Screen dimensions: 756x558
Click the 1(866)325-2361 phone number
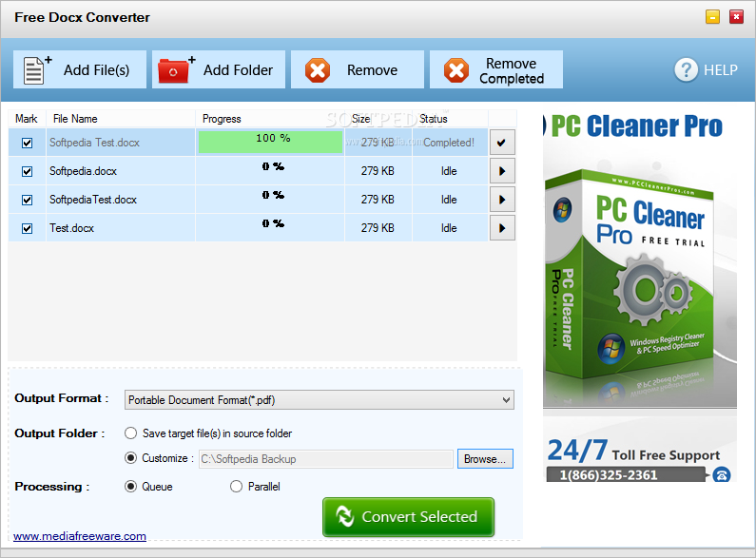click(x=609, y=475)
